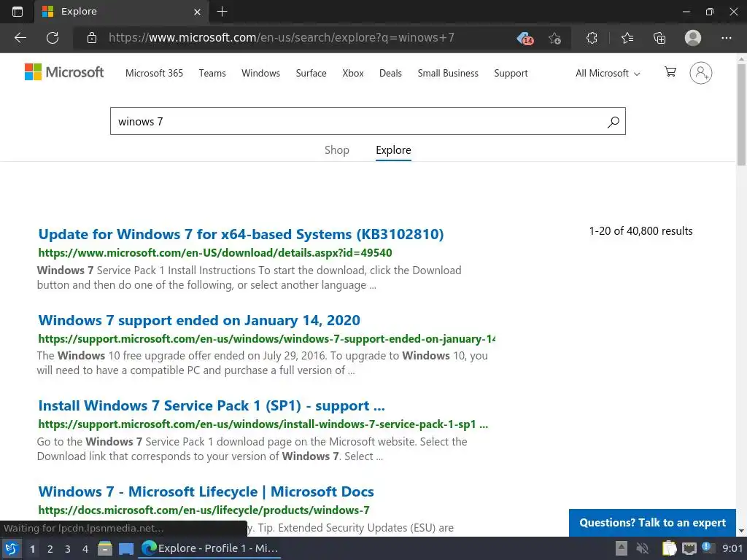Switch to workspace 2
This screenshot has height=560, width=747.
click(x=50, y=549)
